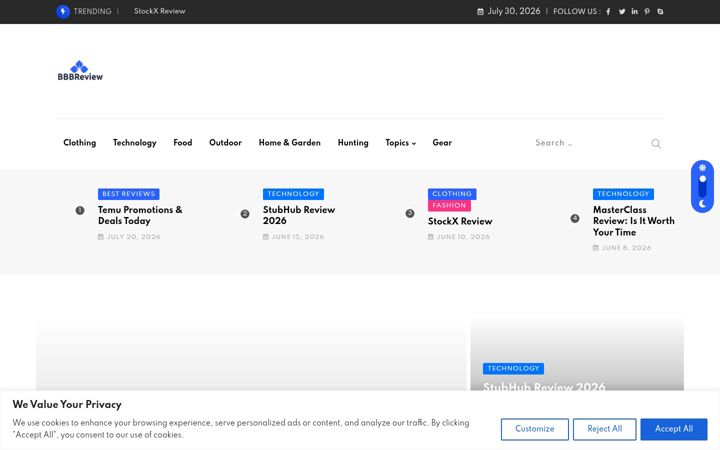
Task: Toggle the light/dark mode switch
Action: pyautogui.click(x=702, y=186)
